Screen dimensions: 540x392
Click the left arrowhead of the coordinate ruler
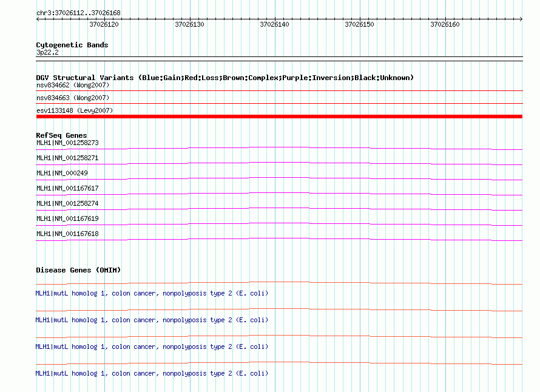coord(38,19)
